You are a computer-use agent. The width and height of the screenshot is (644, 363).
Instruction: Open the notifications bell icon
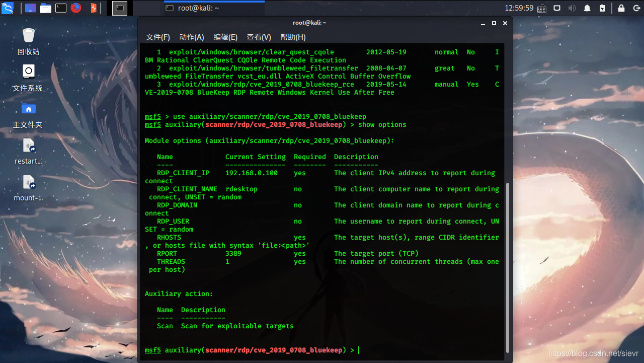tap(587, 8)
